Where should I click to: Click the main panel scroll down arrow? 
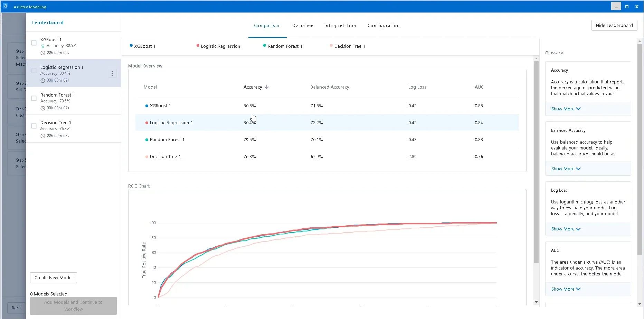pyautogui.click(x=536, y=302)
